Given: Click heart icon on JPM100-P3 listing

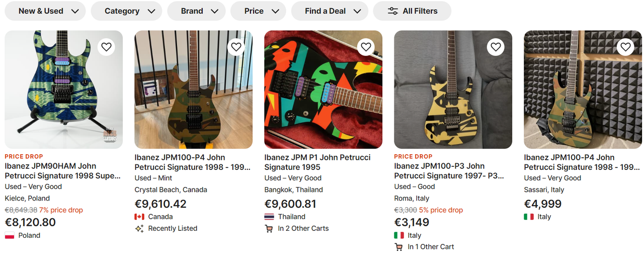Looking at the screenshot, I should tap(496, 47).
